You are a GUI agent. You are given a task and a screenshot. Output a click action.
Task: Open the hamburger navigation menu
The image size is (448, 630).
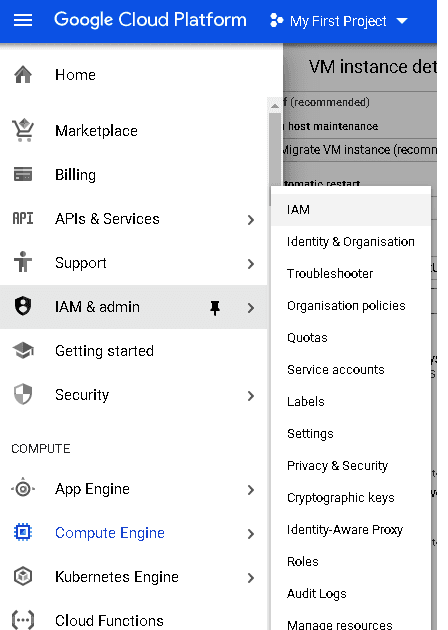(x=23, y=20)
